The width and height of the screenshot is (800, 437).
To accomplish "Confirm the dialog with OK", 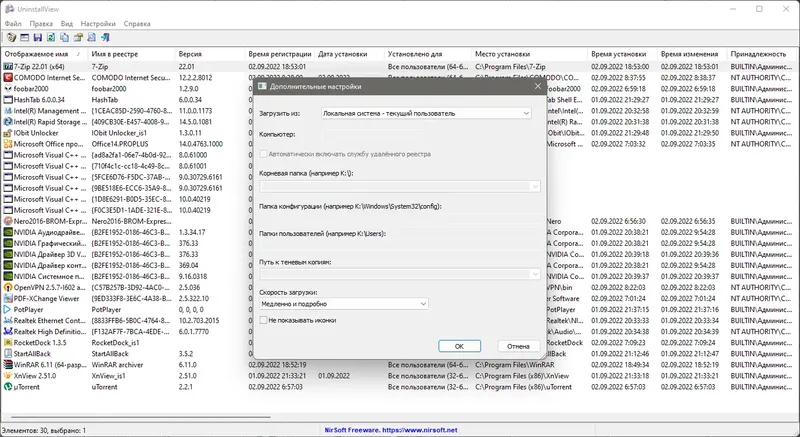I will click(459, 346).
